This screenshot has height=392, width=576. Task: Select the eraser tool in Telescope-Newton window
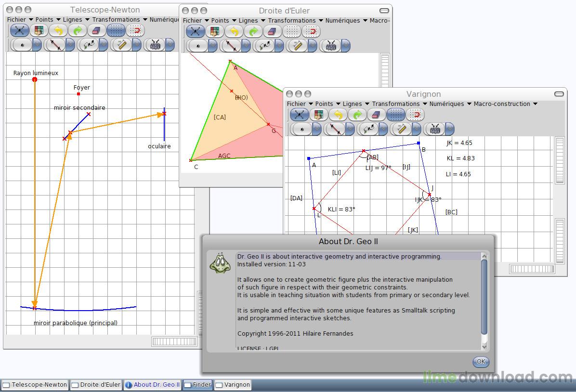[x=96, y=30]
